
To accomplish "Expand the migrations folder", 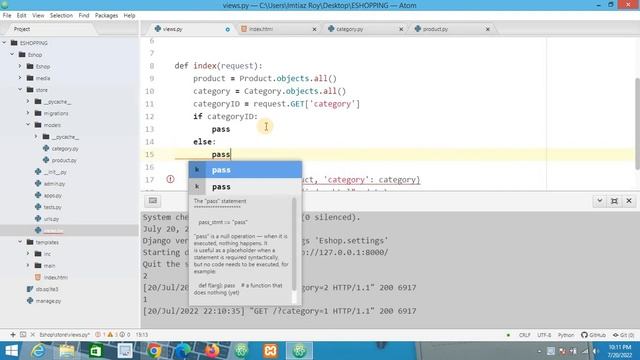I will [28, 113].
